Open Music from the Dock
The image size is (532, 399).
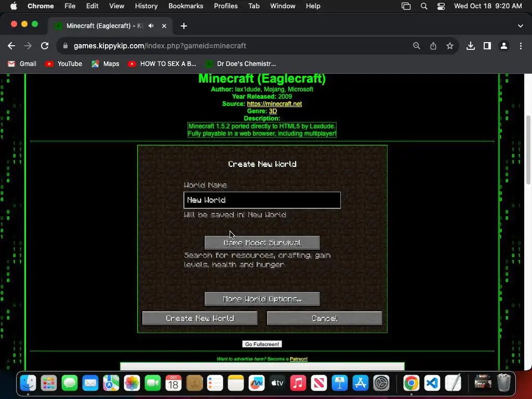click(x=298, y=383)
